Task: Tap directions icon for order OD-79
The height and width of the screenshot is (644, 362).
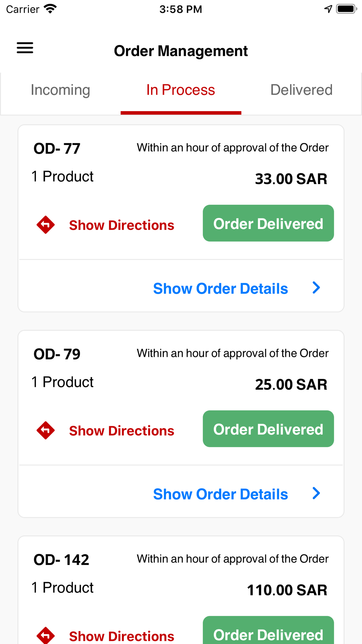Action: pos(46,430)
